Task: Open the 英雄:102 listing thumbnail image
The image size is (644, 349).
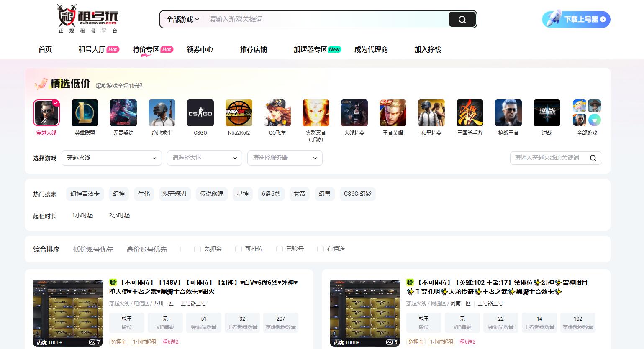Action: tap(365, 313)
